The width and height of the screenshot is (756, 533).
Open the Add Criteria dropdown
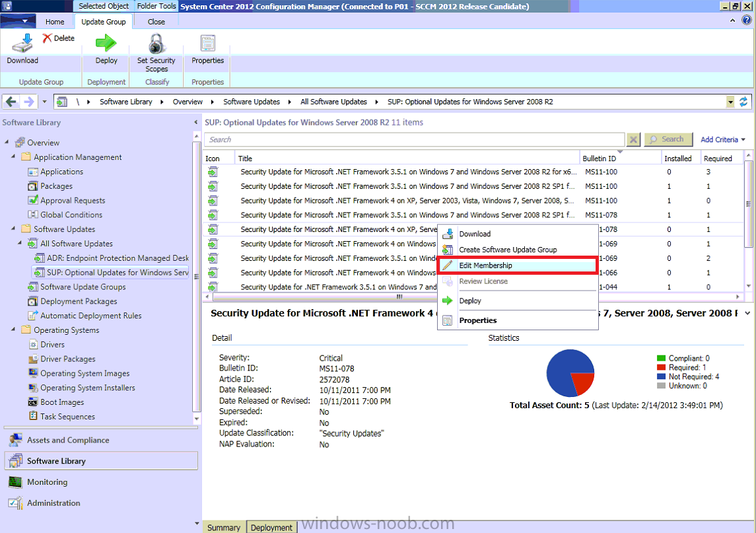[x=723, y=139]
